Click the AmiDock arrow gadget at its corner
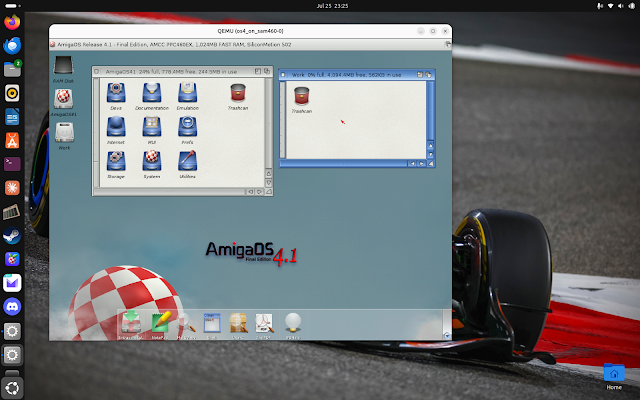Screen dimensions: 640x400 (x=447, y=336)
